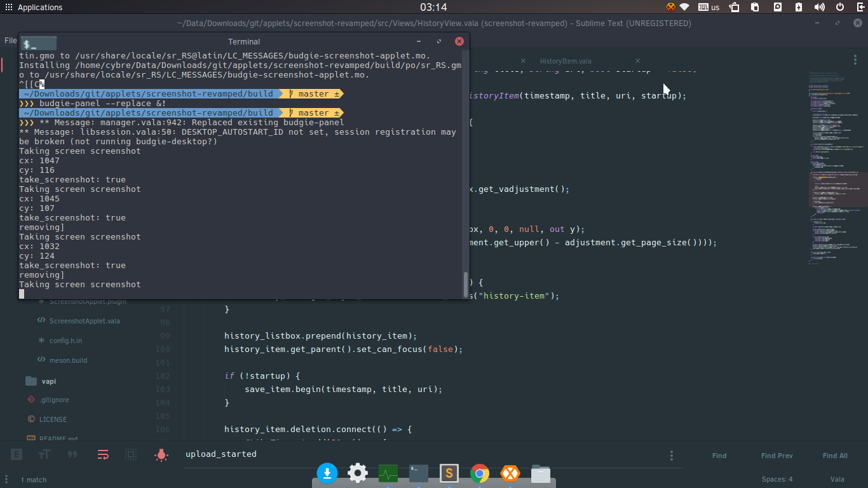868x488 pixels.
Task: Open find history dropdown dots
Action: click(672, 456)
